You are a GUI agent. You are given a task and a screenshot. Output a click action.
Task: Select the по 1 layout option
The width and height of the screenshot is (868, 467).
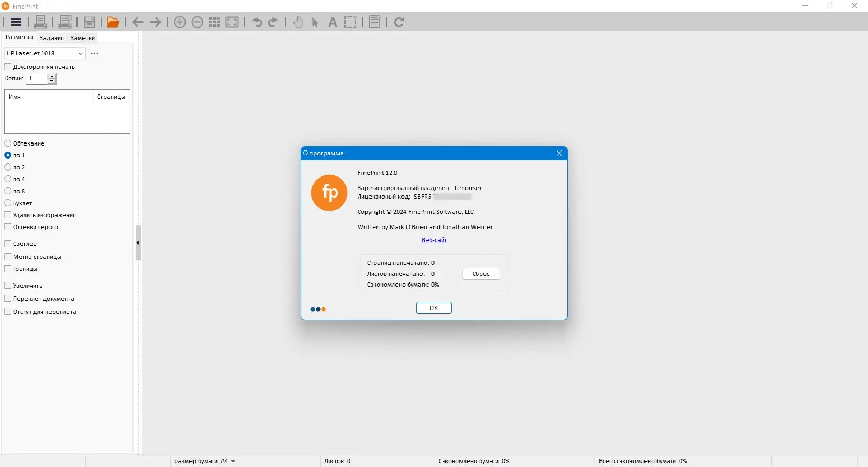[15, 155]
